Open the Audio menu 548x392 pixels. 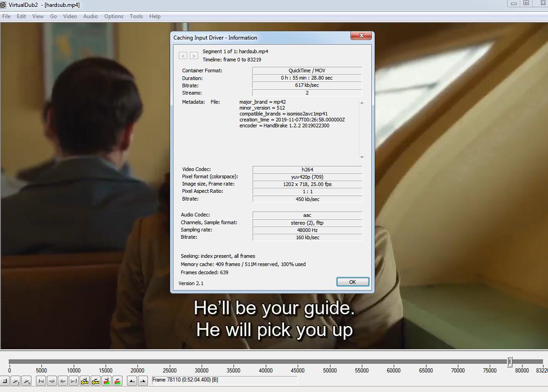click(91, 16)
